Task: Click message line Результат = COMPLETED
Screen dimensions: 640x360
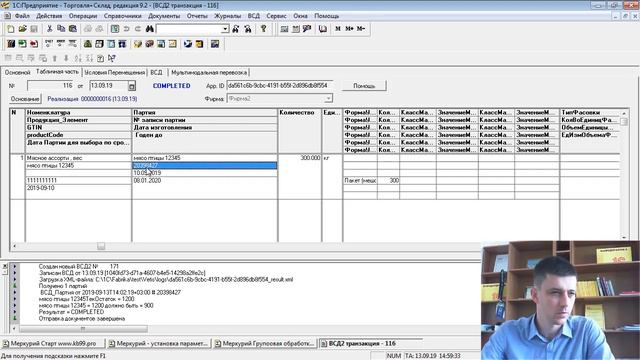Action: (71, 312)
